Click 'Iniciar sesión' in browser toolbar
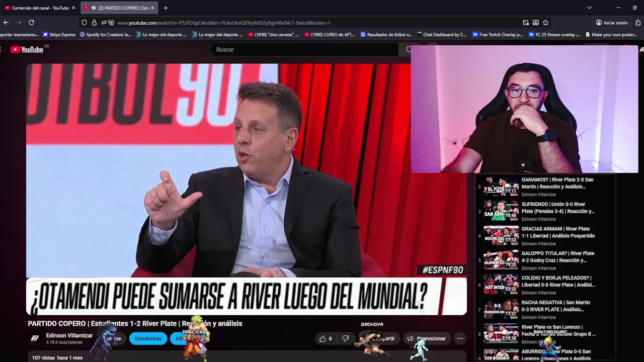This screenshot has height=362, width=644. pos(612,23)
